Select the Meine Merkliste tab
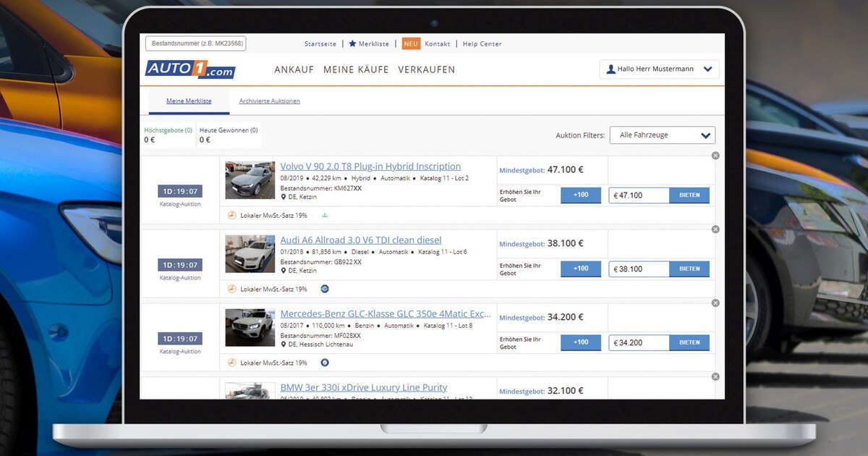The image size is (868, 456). tap(189, 101)
